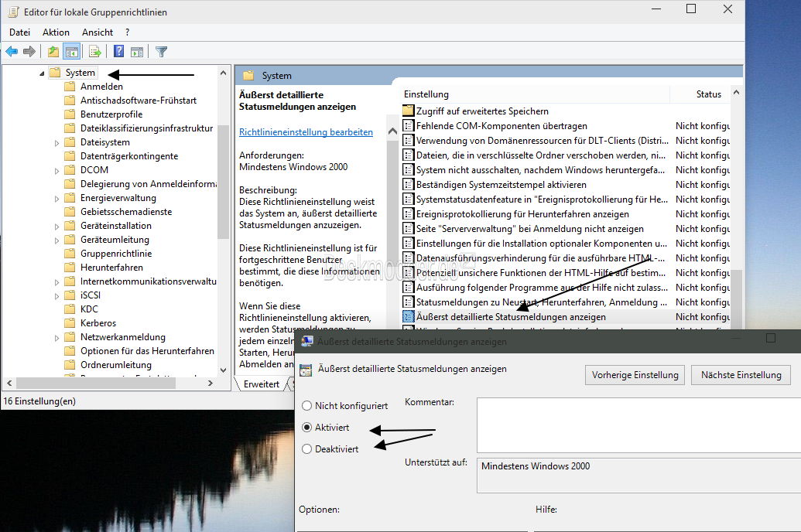
Task: Click the Seite Serververwaltung policy icon
Action: pos(408,229)
